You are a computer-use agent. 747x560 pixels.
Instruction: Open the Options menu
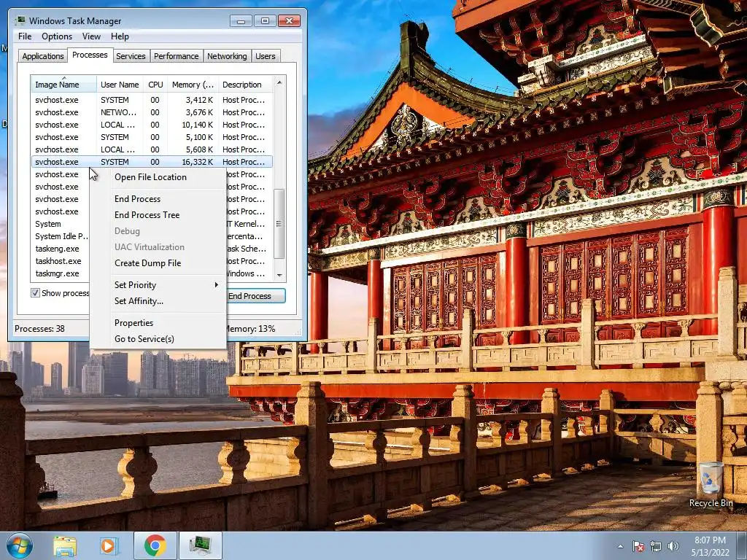(57, 36)
